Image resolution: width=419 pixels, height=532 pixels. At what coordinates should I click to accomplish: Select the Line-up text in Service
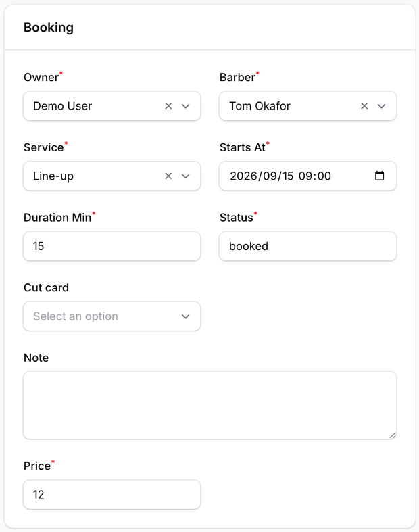point(53,176)
